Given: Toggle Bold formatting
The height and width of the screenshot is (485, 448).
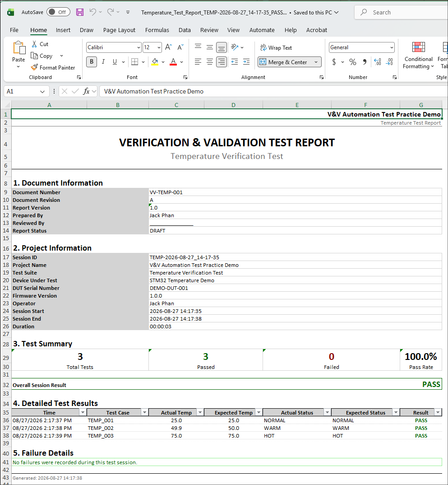Looking at the screenshot, I should (92, 62).
